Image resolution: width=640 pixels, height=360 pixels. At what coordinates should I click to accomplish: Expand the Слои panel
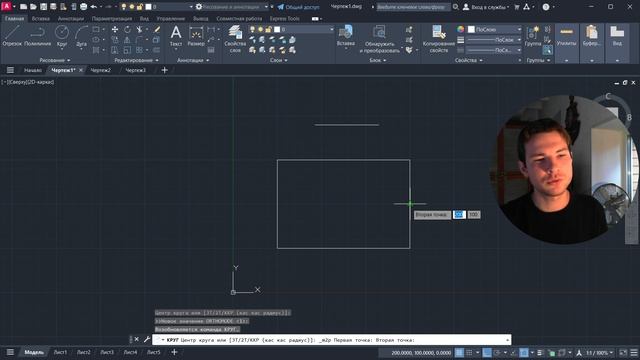tap(278, 60)
